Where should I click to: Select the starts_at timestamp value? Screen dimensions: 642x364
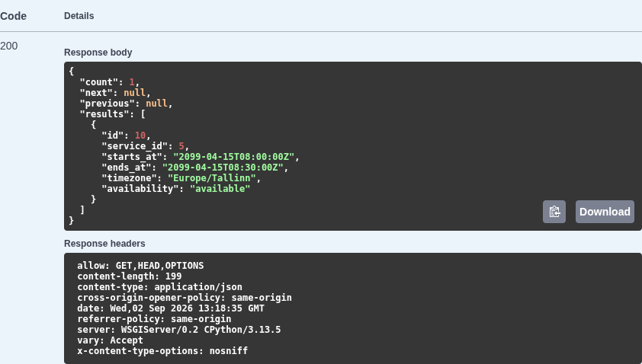click(234, 157)
